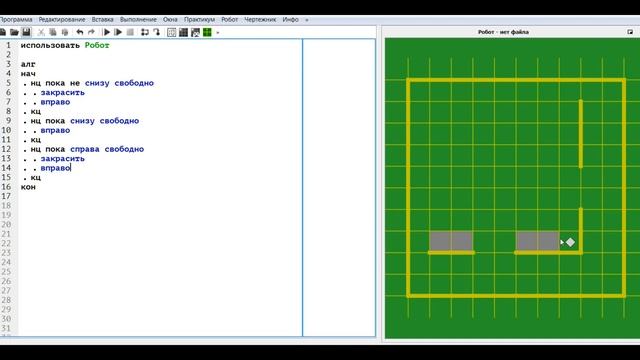Open the Программа menu
This screenshot has width=640, height=360.
coord(16,20)
